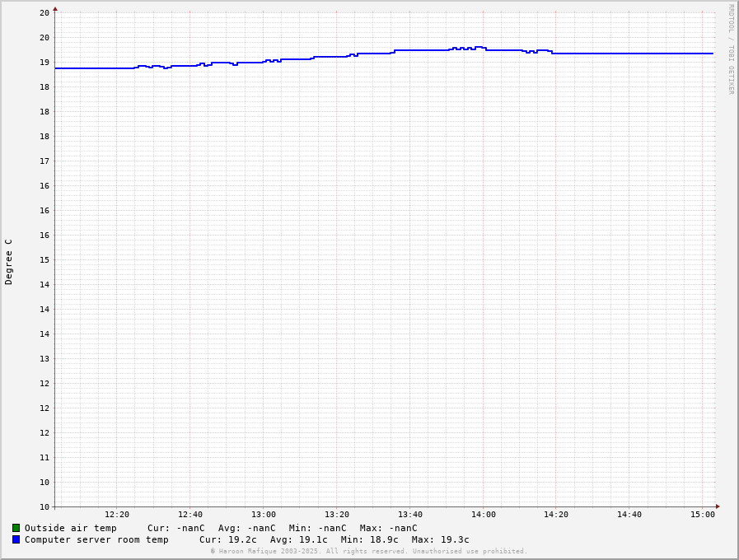
Task: Click the "Max: 19.3c" server room value
Action: pyautogui.click(x=440, y=539)
